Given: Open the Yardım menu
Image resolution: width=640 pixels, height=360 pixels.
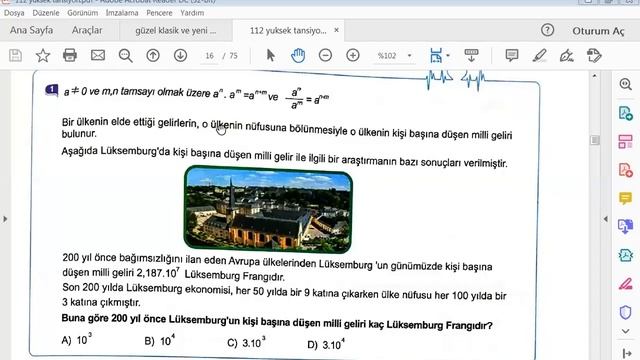Looking at the screenshot, I should (x=192, y=13).
